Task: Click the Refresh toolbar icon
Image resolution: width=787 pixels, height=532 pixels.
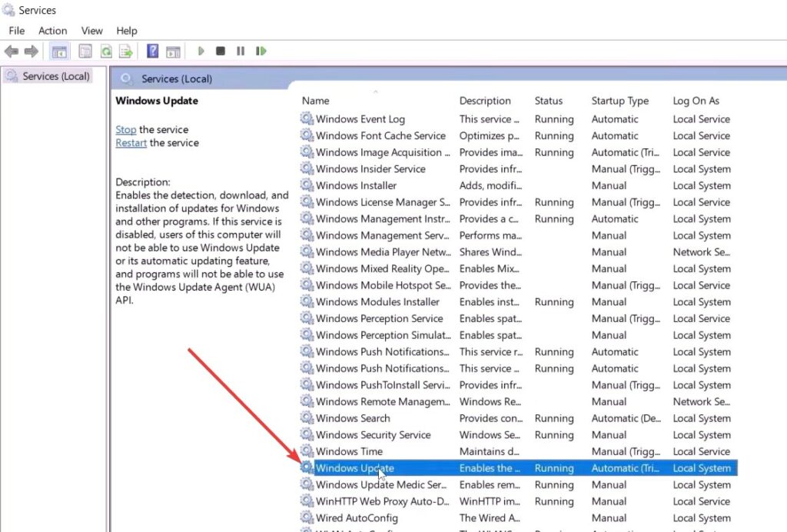Action: click(x=106, y=52)
